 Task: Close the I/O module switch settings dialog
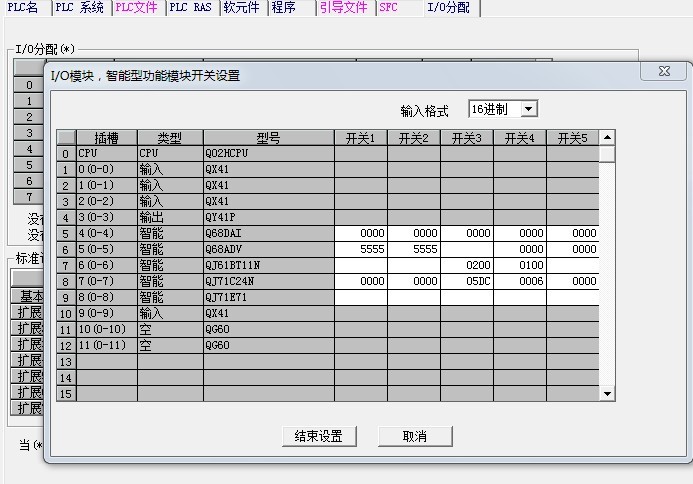tap(664, 73)
